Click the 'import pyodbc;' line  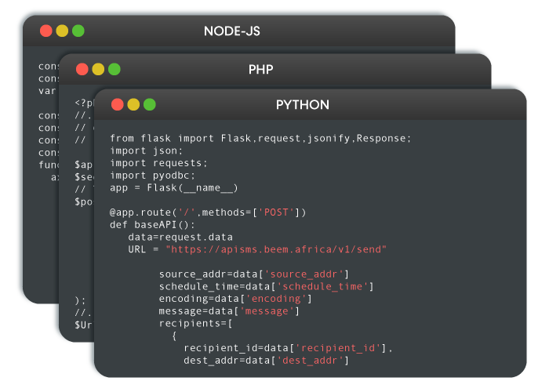click(x=152, y=176)
